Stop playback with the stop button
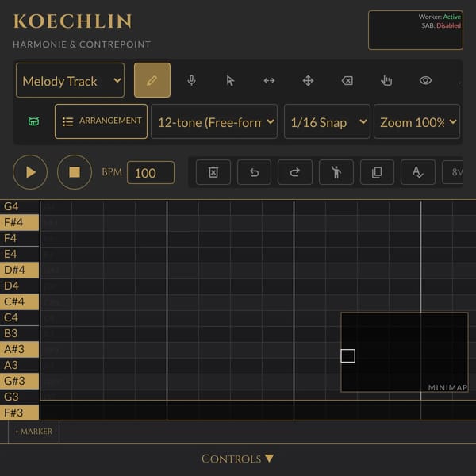This screenshot has width=476, height=476. 75,172
